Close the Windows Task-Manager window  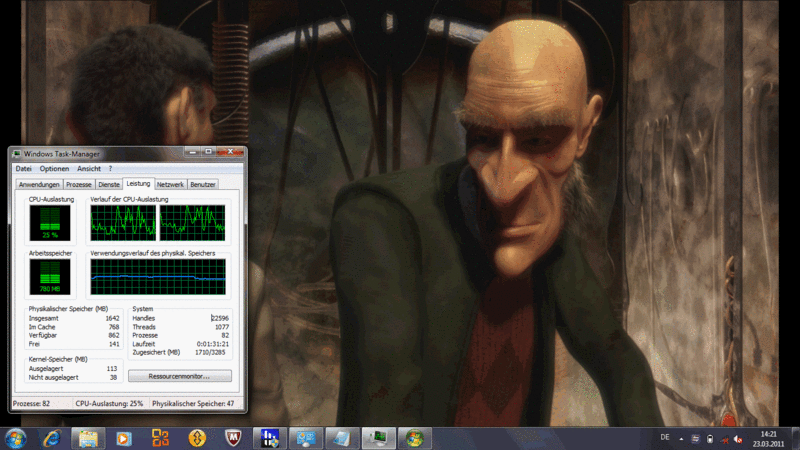pyautogui.click(x=231, y=152)
